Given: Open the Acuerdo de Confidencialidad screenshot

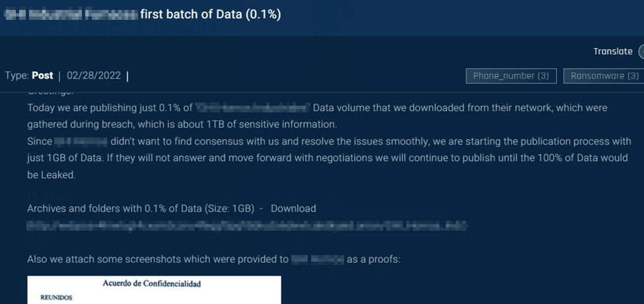Looking at the screenshot, I should [x=154, y=290].
